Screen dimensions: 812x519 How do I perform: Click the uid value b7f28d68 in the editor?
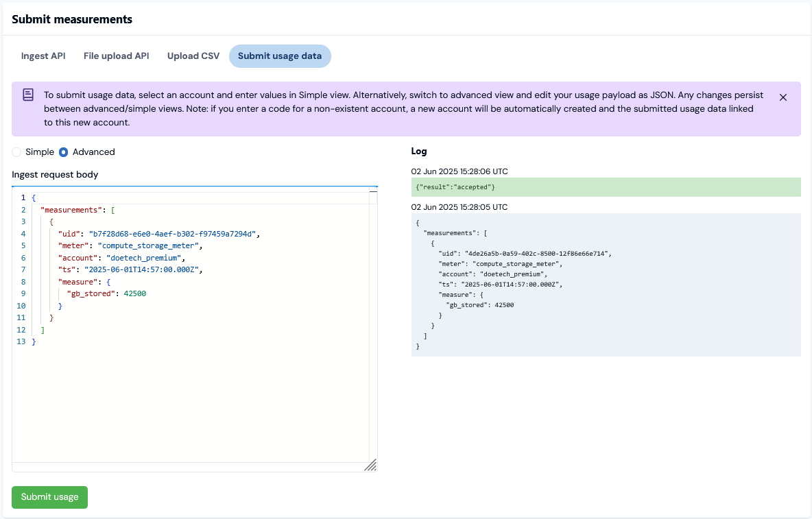pyautogui.click(x=172, y=234)
